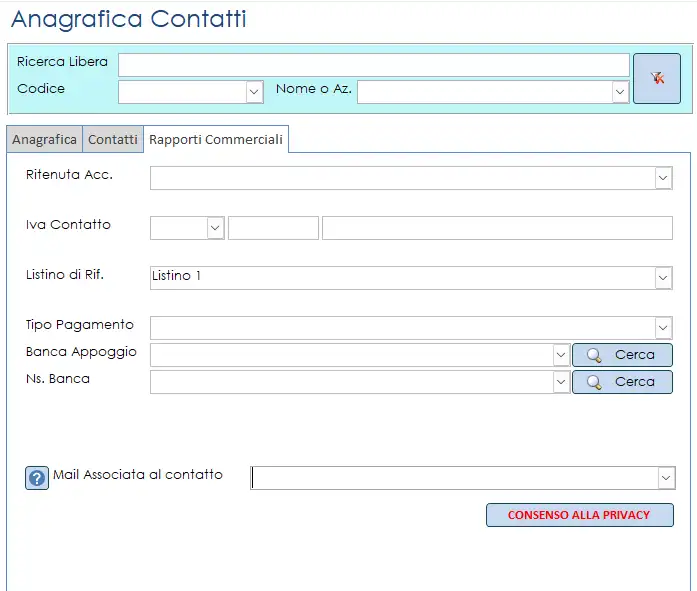Click the middle Iva Contatto text field
Image resolution: width=697 pixels, height=591 pixels.
[x=273, y=228]
